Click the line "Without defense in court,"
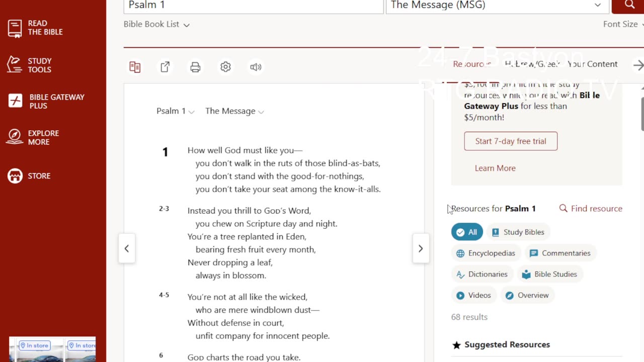Viewport: 644px width, 362px height. (235, 323)
